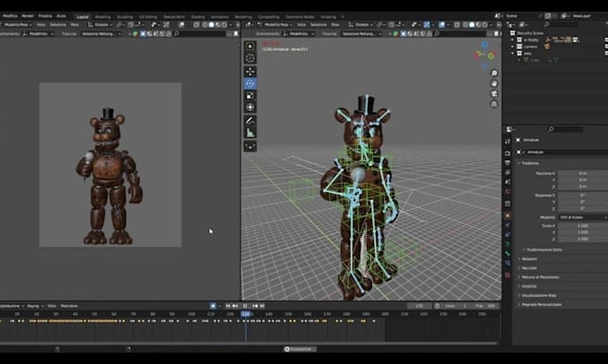Viewport: 608px width, 364px height.
Task: Expand the Trasformazione Delta panel
Action: [544, 250]
